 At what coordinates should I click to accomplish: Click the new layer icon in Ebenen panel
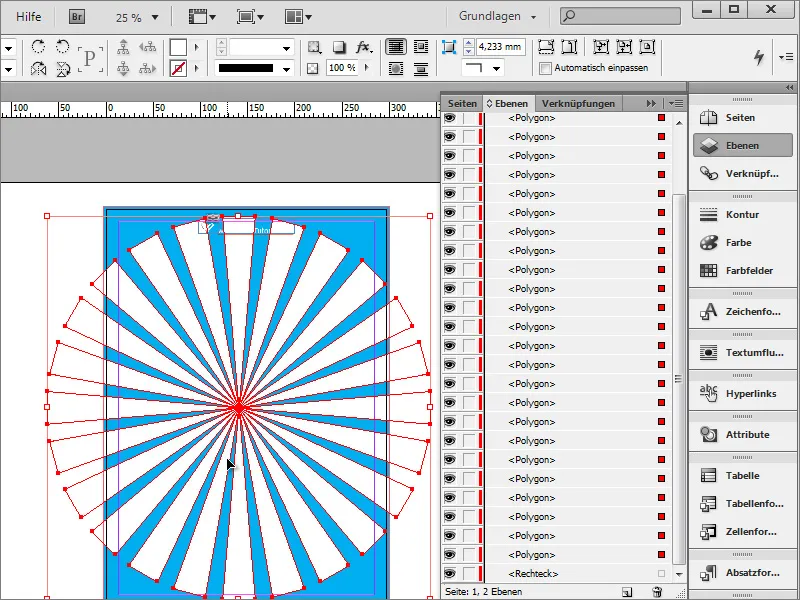[626, 593]
